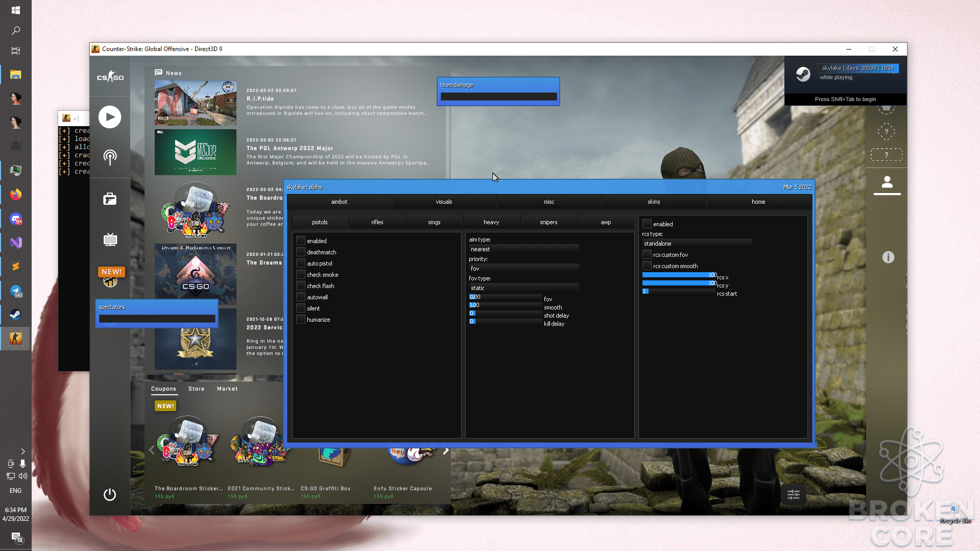The image size is (980, 551).
Task: Open Visual Studio from the taskbar
Action: point(15,242)
